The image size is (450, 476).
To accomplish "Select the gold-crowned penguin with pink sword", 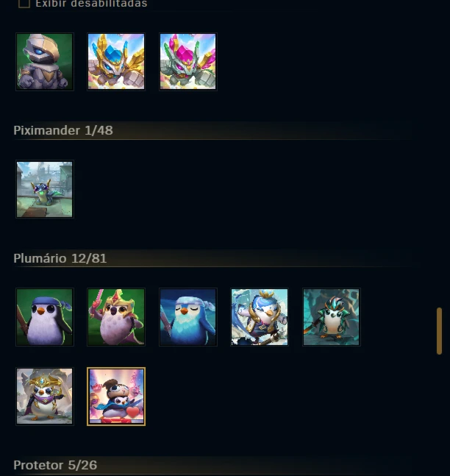I will coord(116,317).
